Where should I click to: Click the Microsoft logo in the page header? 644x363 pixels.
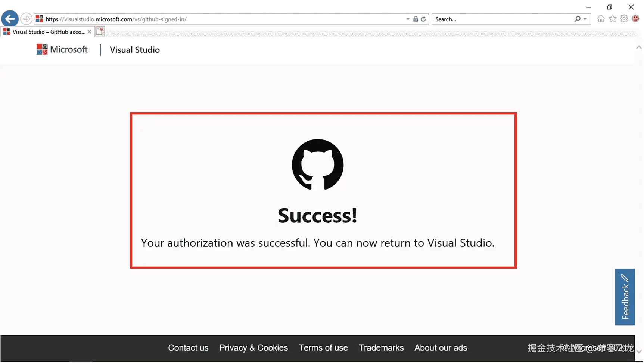(62, 49)
